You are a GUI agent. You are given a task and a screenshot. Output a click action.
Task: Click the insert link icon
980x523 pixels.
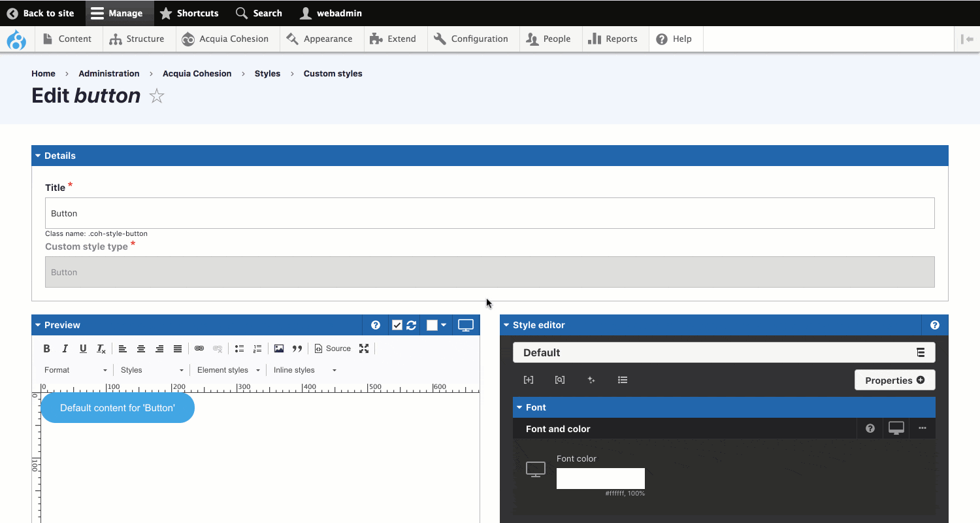coord(199,348)
